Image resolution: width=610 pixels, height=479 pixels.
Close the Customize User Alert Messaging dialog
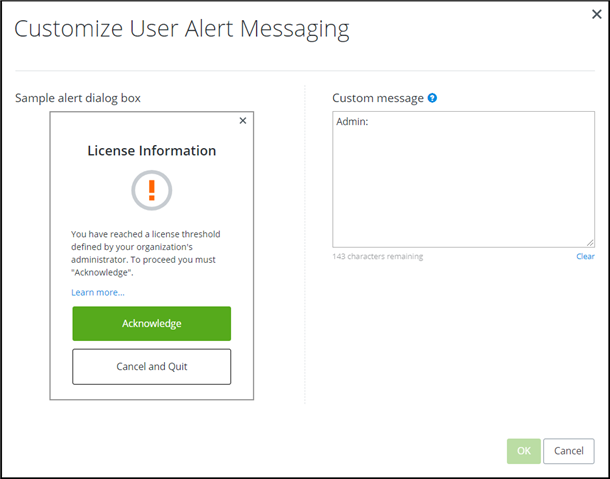(x=597, y=14)
